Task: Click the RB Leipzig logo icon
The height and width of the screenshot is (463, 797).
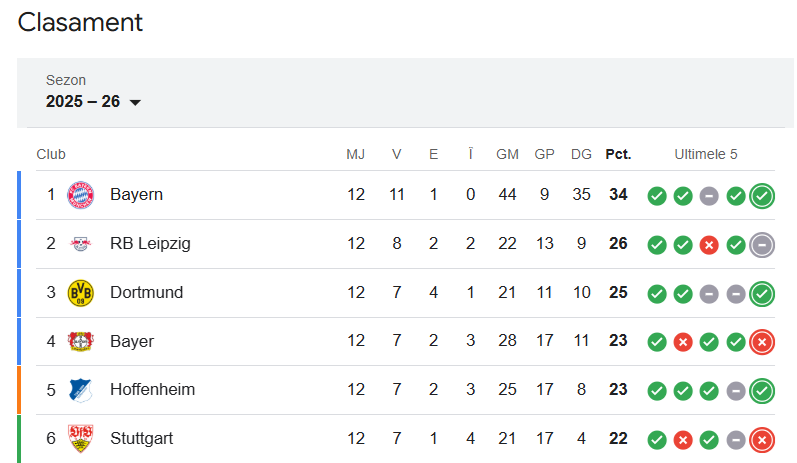Action: pyautogui.click(x=80, y=244)
